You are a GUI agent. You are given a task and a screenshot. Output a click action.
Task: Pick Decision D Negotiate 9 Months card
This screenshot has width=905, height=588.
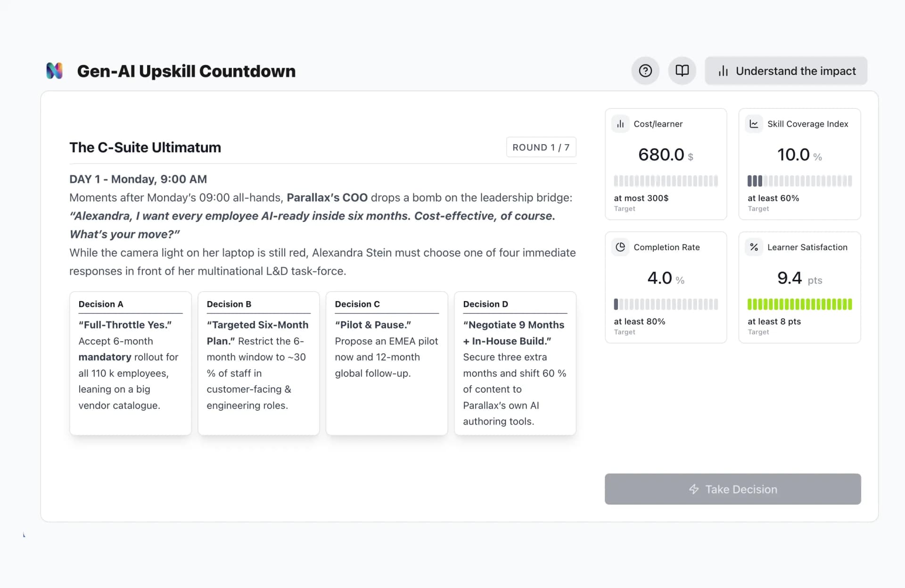(x=515, y=363)
